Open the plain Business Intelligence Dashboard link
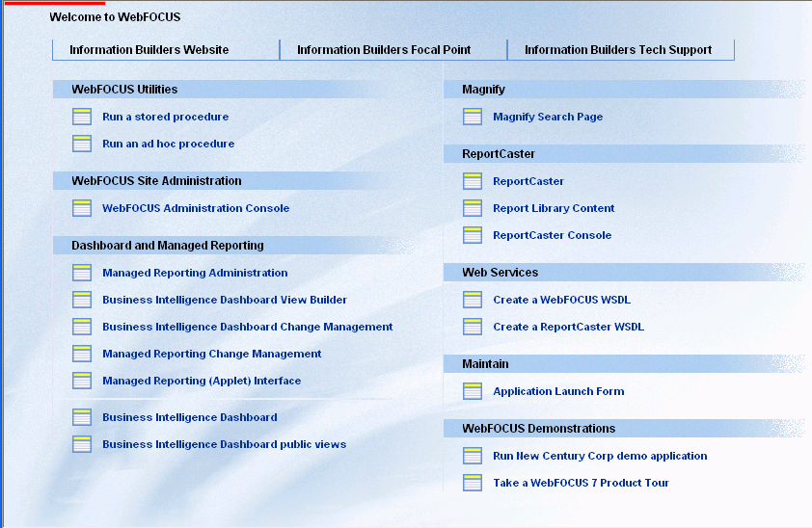Image resolution: width=812 pixels, height=528 pixels. pyautogui.click(x=190, y=417)
